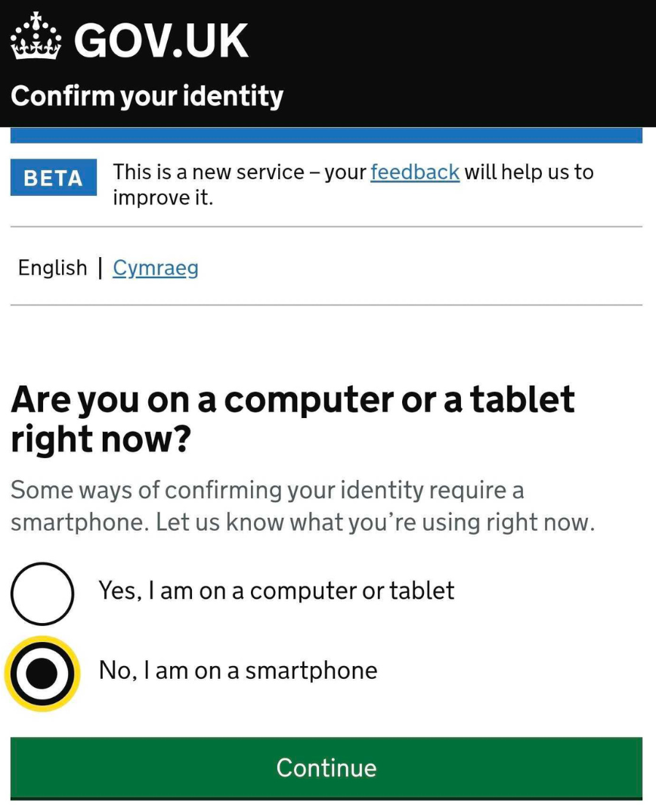Screen dimensions: 656x812
Task: Select the "Yes" computer or tablet radio button
Action: pos(42,593)
